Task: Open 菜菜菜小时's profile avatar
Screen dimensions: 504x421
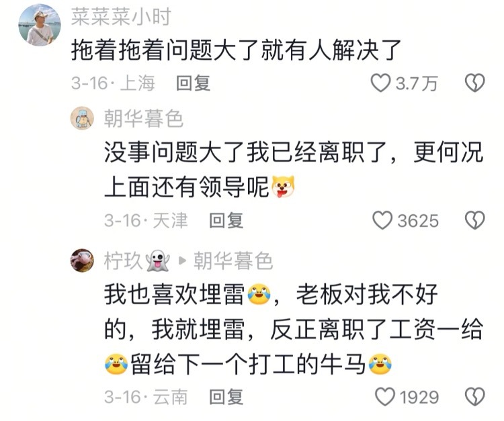Action: [x=40, y=25]
